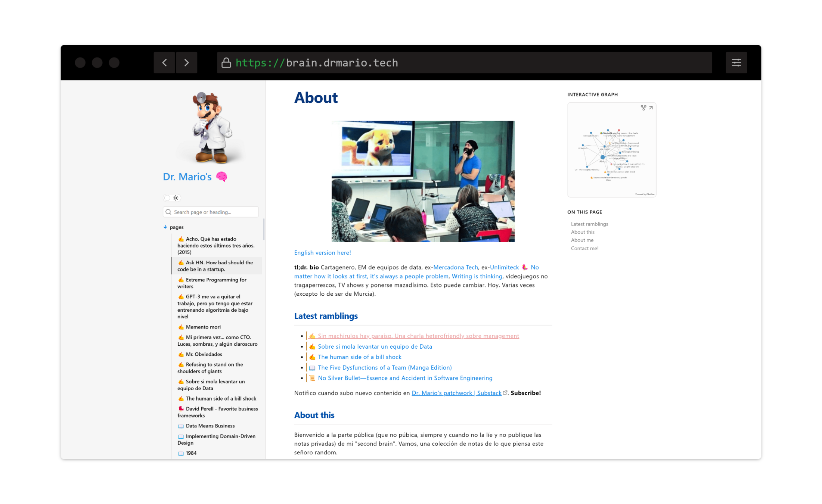The width and height of the screenshot is (822, 504).
Task: Click the browser back arrow button
Action: [x=164, y=63]
